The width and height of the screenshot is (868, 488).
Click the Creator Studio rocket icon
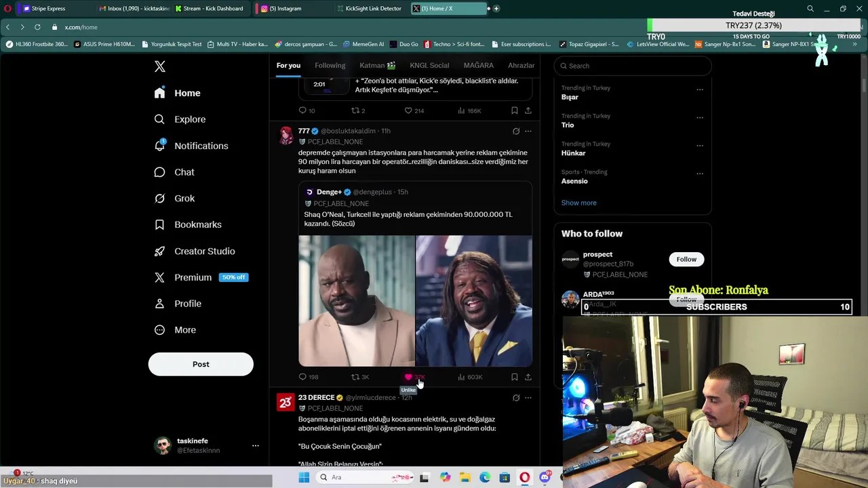[x=159, y=251]
